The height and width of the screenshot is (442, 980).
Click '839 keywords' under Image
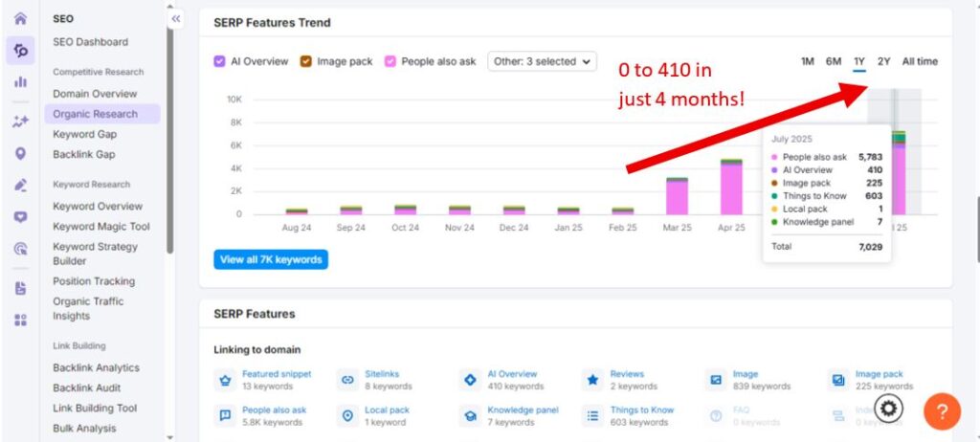pos(762,387)
